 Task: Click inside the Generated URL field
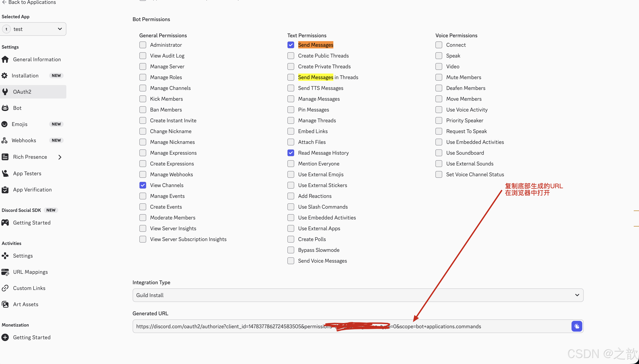tap(225, 326)
